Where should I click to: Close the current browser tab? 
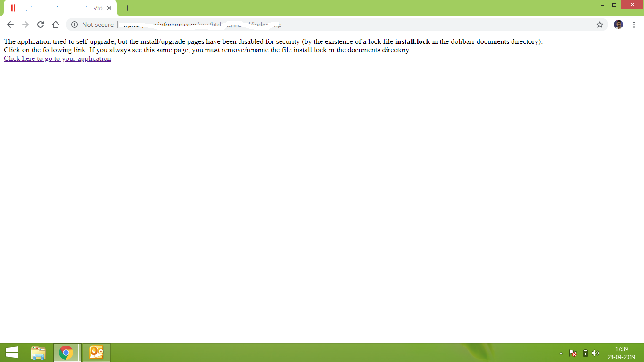(109, 8)
